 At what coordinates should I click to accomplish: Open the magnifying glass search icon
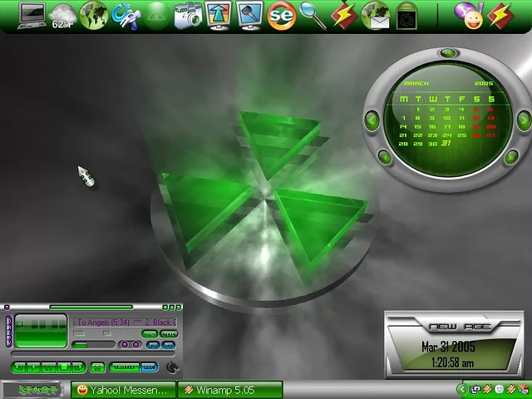pyautogui.click(x=313, y=16)
